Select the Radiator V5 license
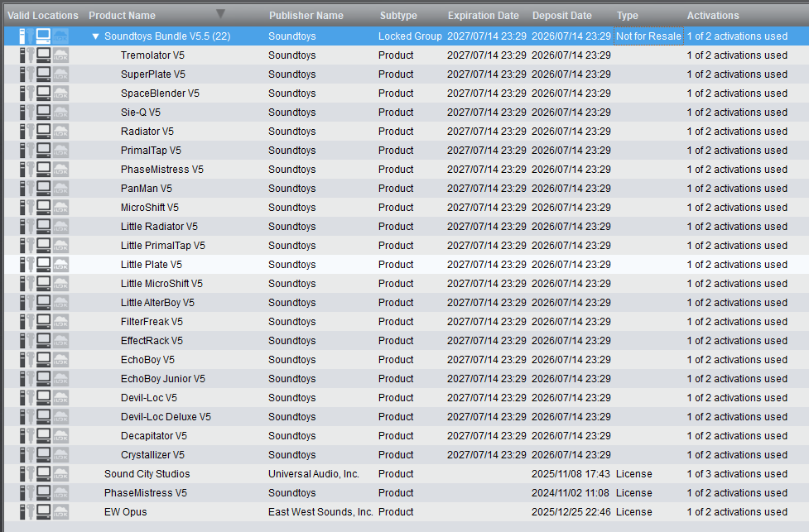 [407, 132]
